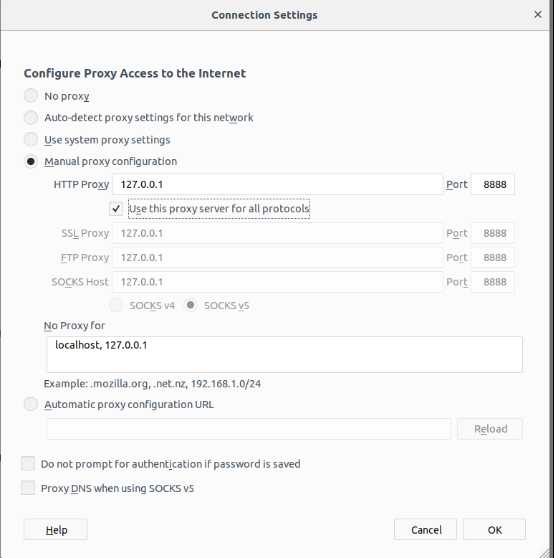This screenshot has height=558, width=554.
Task: Enable Do not prompt for authentication checkbox
Action: coord(28,464)
